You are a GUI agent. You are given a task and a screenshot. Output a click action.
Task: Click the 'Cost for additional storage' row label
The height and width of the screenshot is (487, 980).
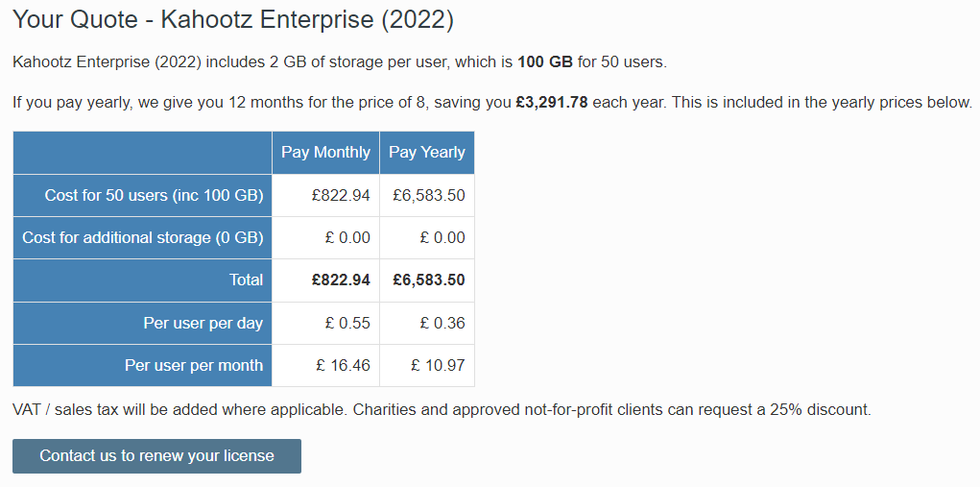[143, 237]
